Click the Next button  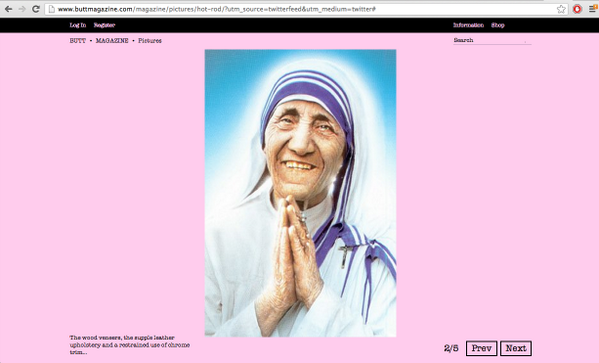point(516,348)
